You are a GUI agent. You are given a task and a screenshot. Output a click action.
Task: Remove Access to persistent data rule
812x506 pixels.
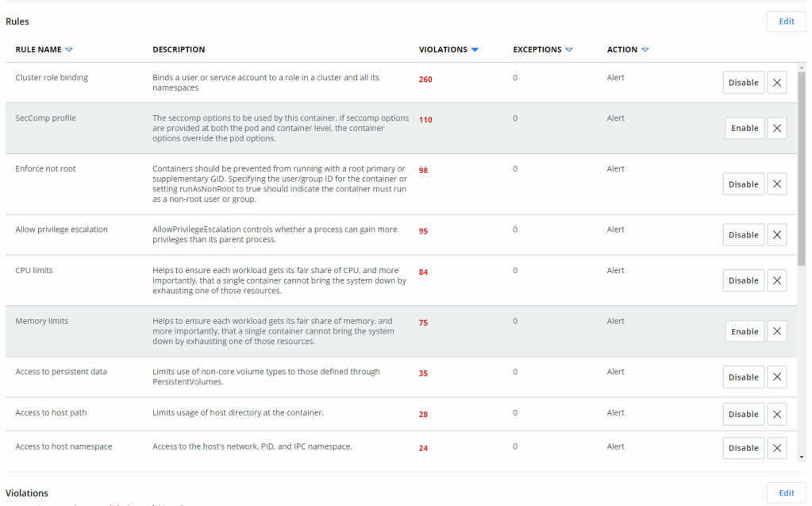[777, 377]
